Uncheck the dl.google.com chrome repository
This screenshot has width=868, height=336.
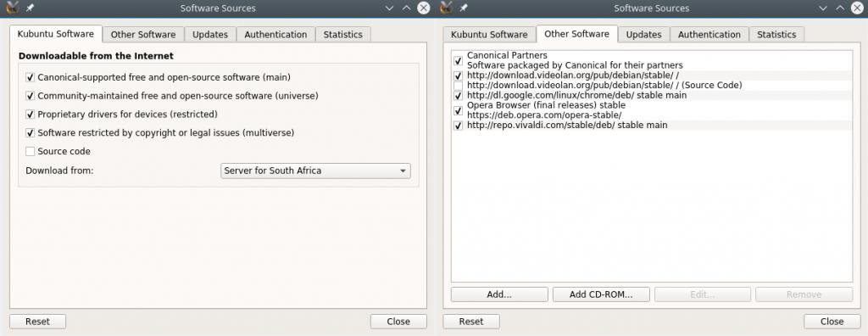point(458,95)
